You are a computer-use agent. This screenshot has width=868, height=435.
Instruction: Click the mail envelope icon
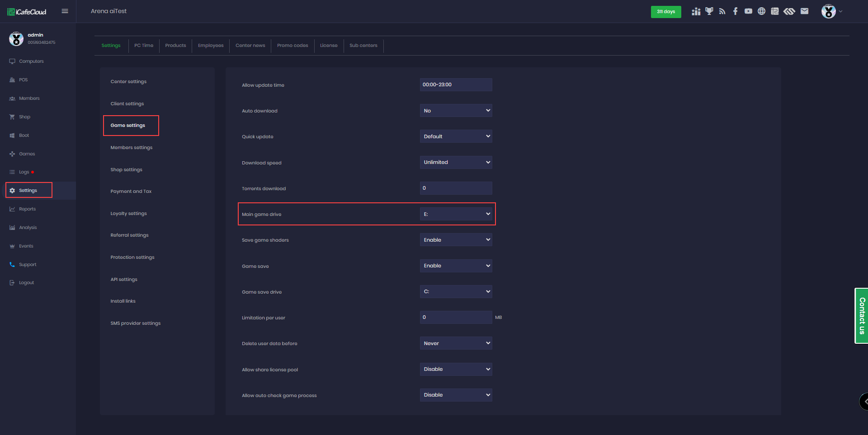coord(804,11)
